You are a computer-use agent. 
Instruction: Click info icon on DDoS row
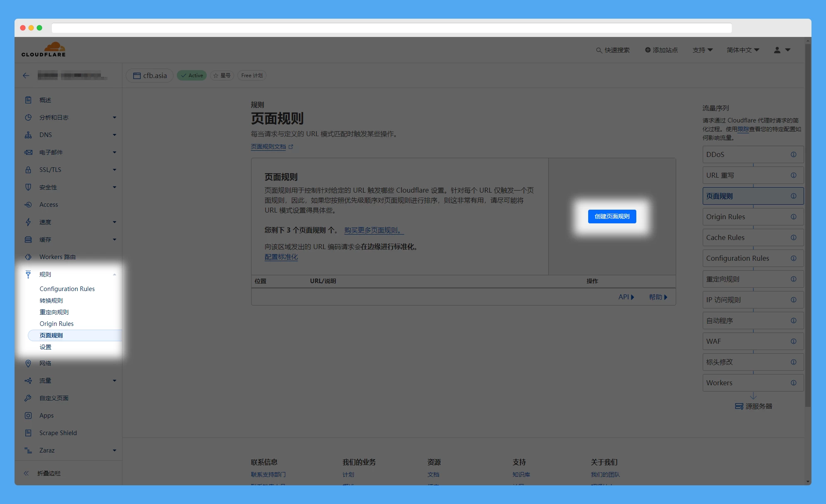click(793, 154)
